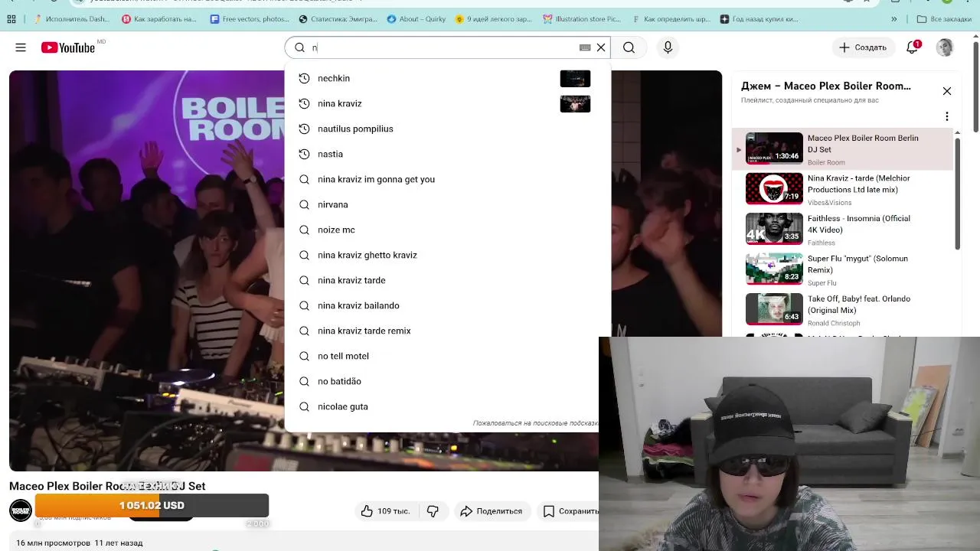This screenshot has height=551, width=980.
Task: Like the video with thumbs up
Action: click(386, 511)
